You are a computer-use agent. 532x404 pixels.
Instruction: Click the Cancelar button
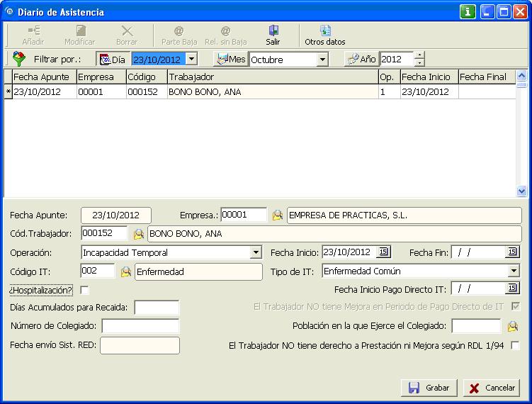492,388
